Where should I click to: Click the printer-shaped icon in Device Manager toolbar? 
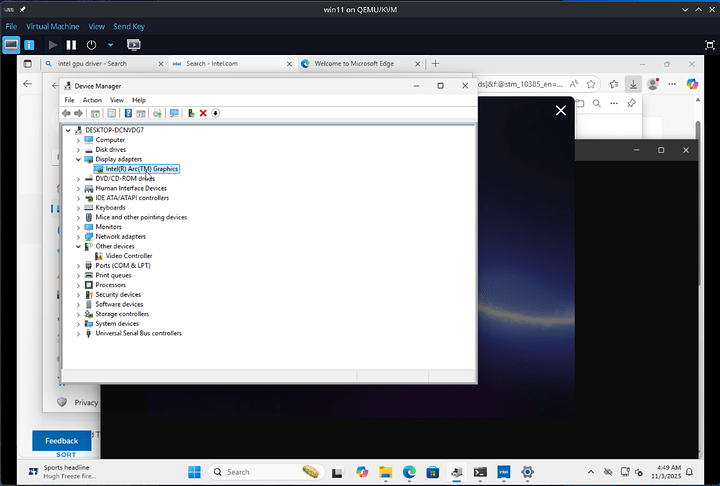tap(157, 113)
